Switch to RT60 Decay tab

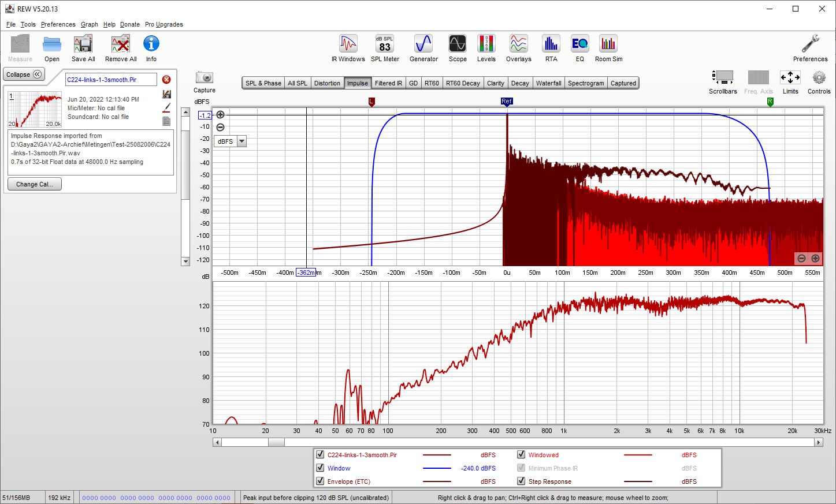click(463, 83)
